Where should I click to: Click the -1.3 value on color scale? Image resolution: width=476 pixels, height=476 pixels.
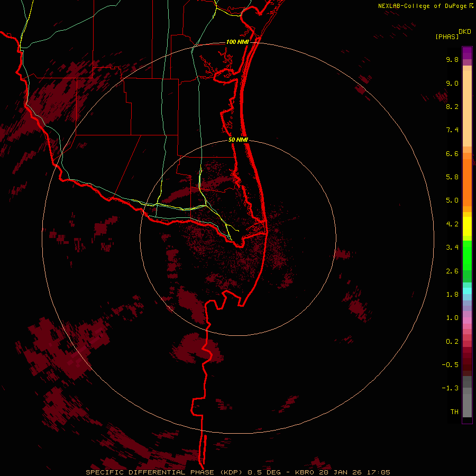(450, 388)
